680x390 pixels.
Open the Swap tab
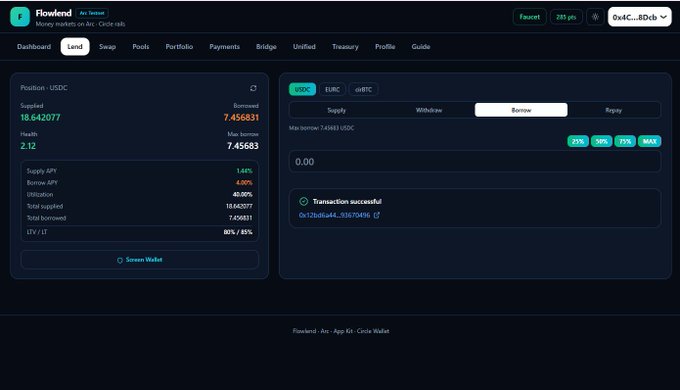pos(107,46)
